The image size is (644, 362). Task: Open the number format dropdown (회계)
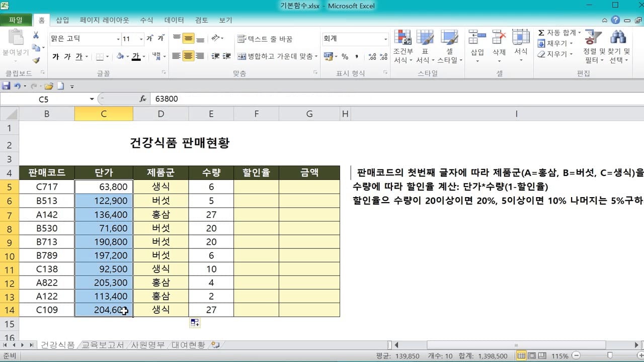coord(385,39)
